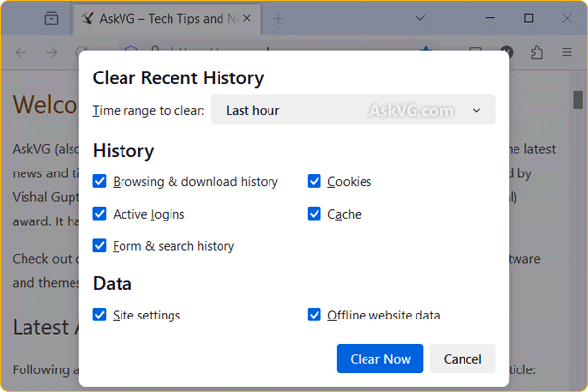The image size is (588, 392).
Task: Uncheck the Cache option
Action: [x=315, y=214]
